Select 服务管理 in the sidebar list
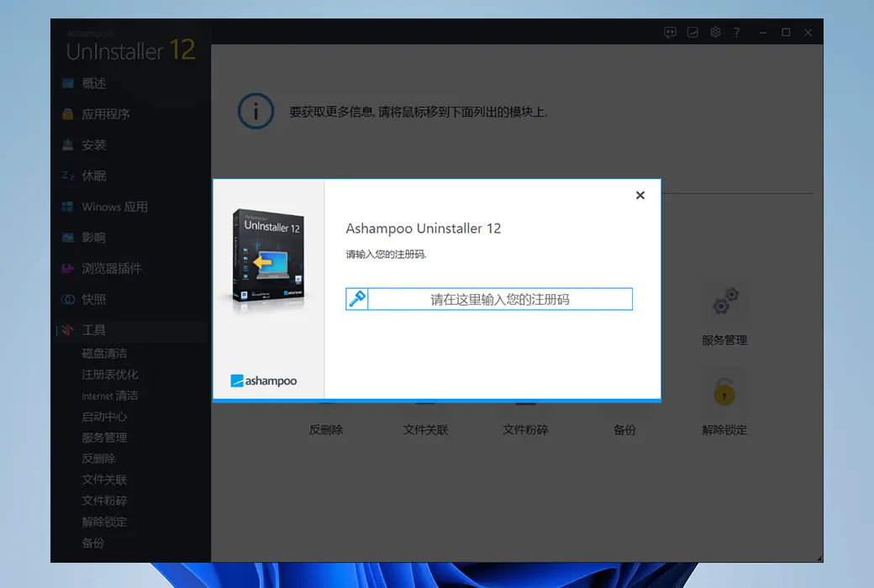The width and height of the screenshot is (874, 588). pos(104,438)
